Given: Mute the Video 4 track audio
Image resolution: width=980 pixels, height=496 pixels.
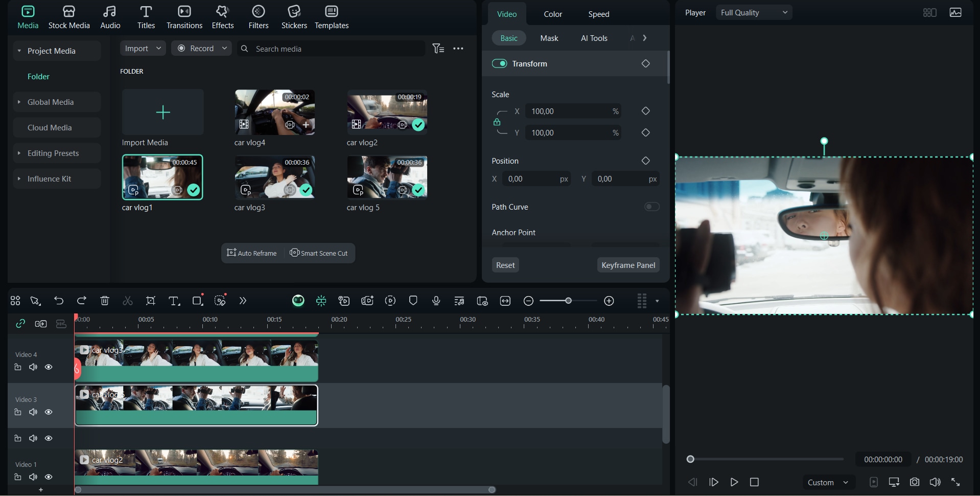Looking at the screenshot, I should [33, 367].
